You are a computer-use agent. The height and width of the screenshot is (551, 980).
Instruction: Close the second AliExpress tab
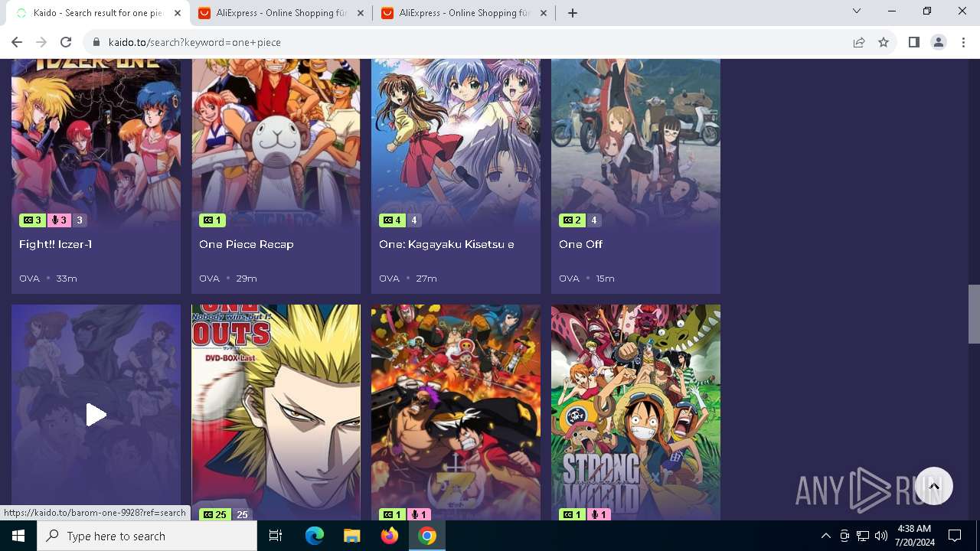click(x=544, y=13)
